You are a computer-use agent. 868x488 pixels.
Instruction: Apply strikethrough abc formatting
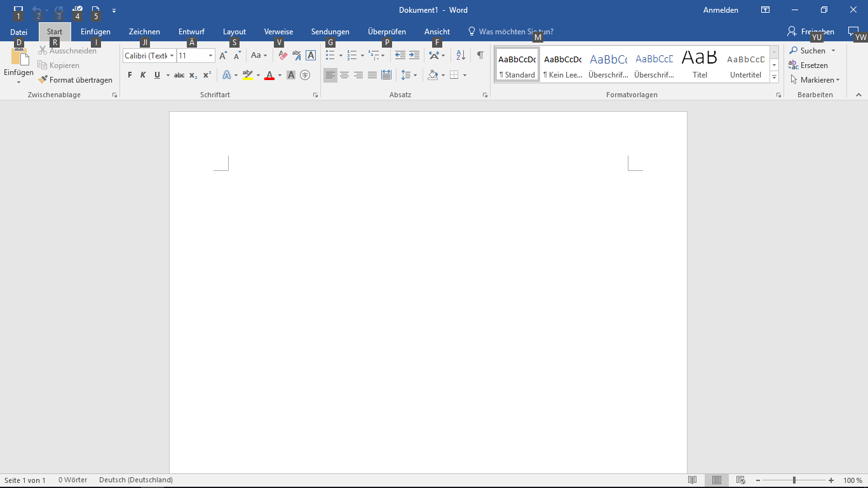(x=179, y=75)
